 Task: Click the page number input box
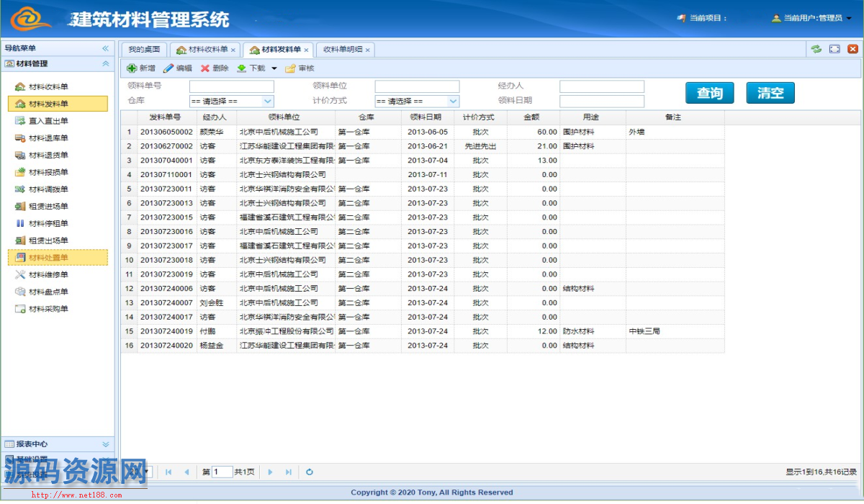tap(222, 472)
